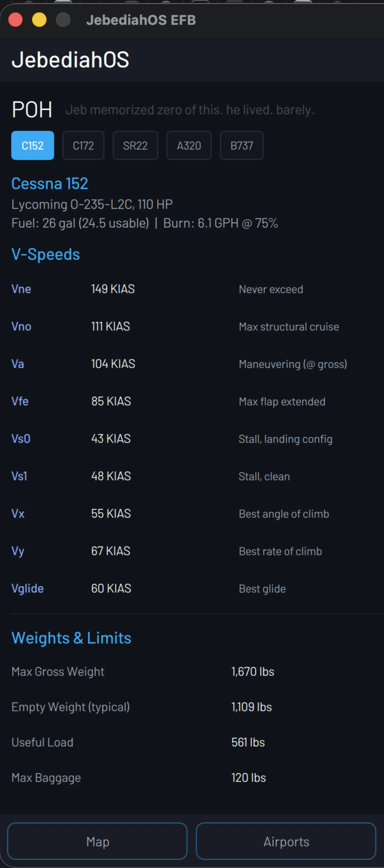The image size is (384, 868).
Task: Click the JebediahOS app title
Action: click(71, 60)
